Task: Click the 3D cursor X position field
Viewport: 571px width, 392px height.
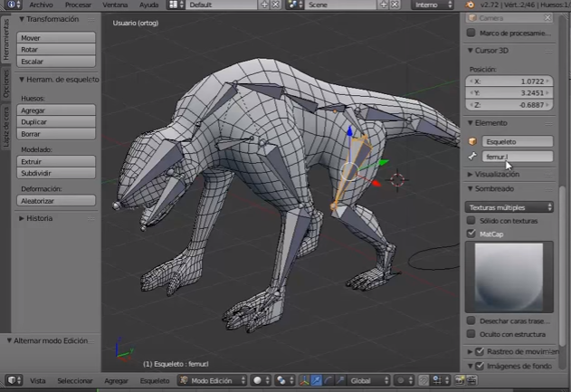Action: [x=510, y=81]
